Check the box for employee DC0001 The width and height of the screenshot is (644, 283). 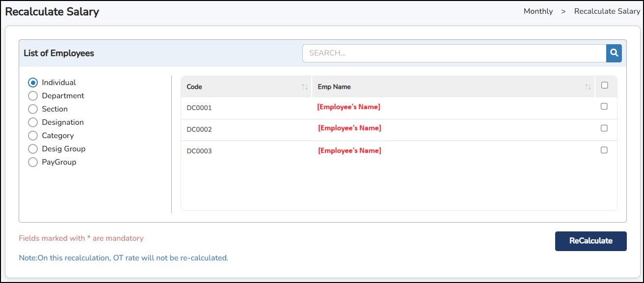[604, 106]
